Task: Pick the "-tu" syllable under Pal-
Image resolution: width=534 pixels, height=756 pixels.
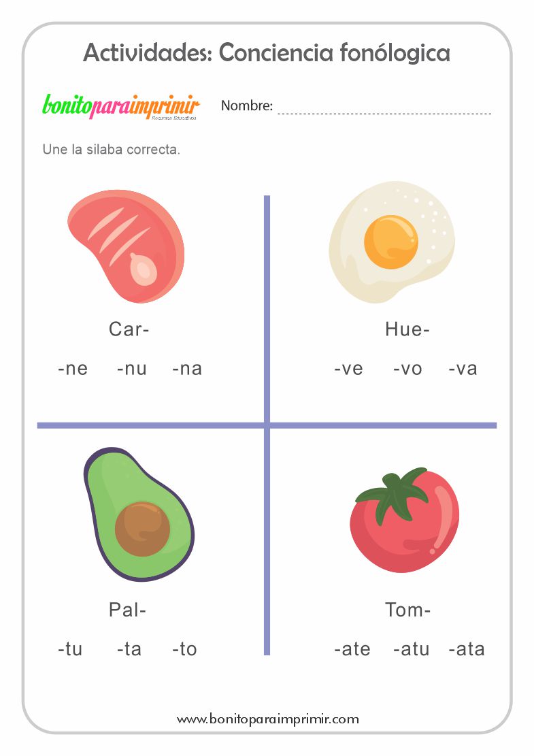Action: pyautogui.click(x=70, y=649)
